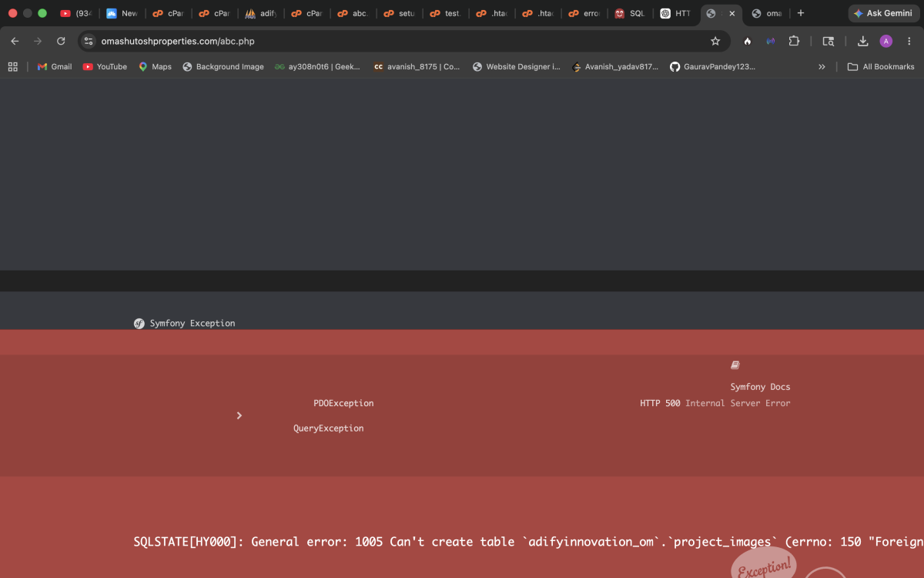Click the SQLSTATE[HY000] error message
The height and width of the screenshot is (578, 924).
coord(528,542)
